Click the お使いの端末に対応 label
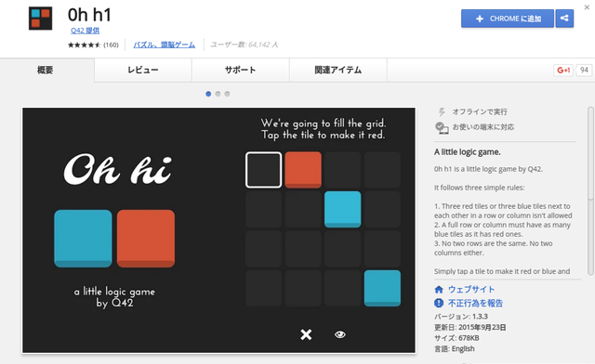 pos(483,127)
